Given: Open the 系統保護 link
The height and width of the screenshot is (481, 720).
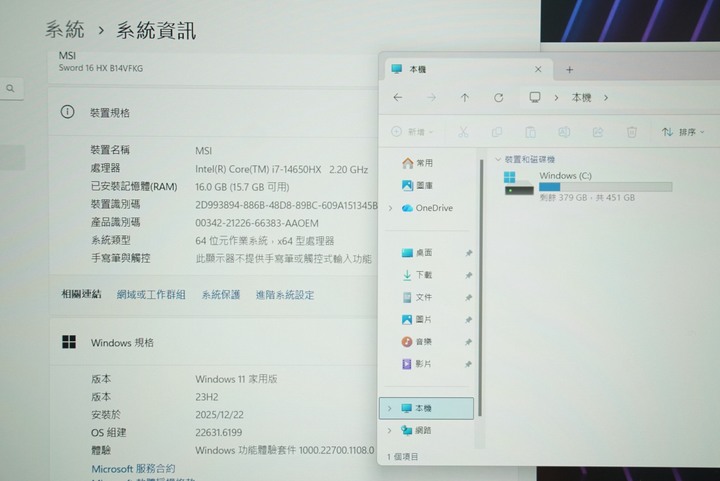Looking at the screenshot, I should (x=220, y=295).
